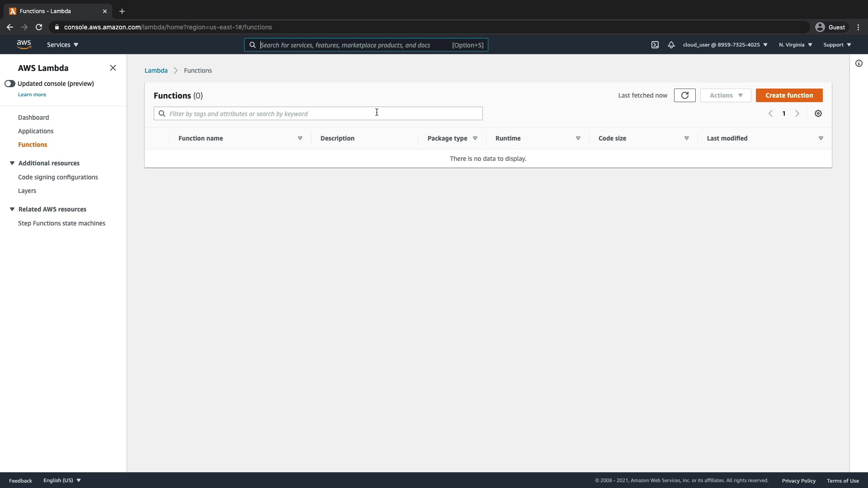Click the filter functions search field
The width and height of the screenshot is (868, 488).
(318, 113)
